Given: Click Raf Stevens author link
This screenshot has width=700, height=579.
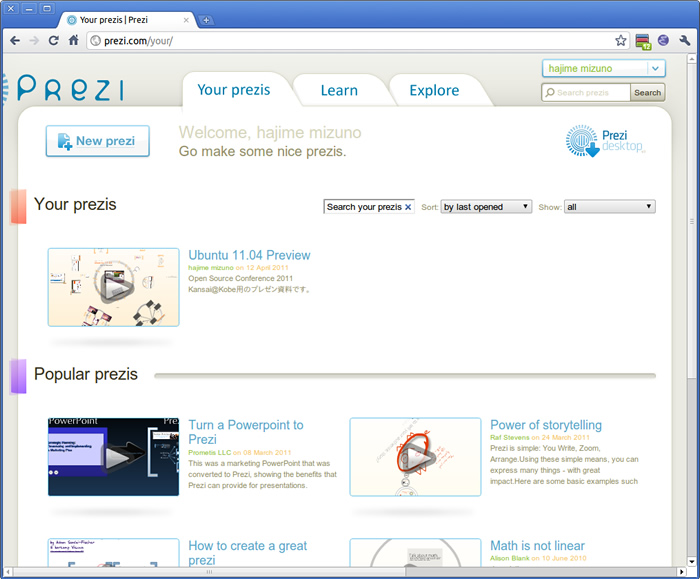Looking at the screenshot, I should point(510,437).
